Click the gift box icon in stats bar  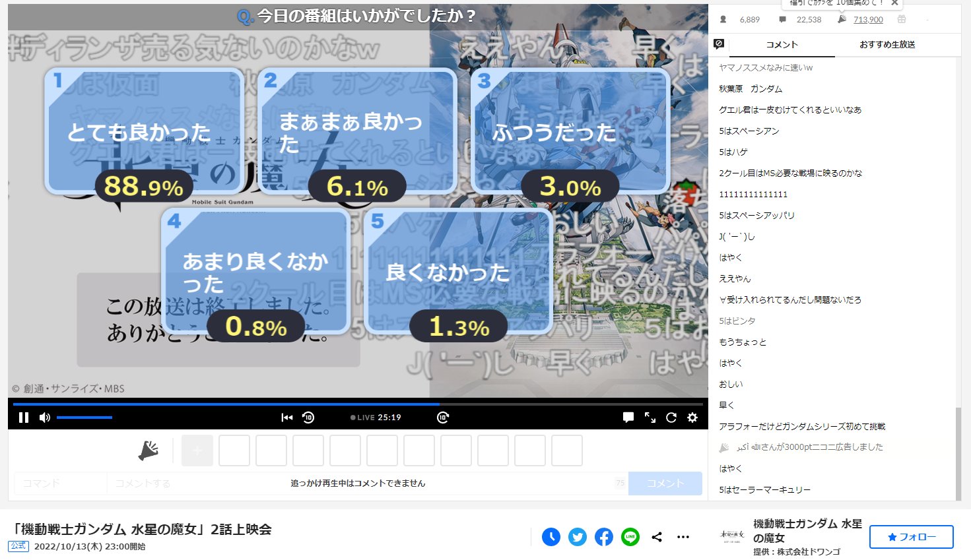click(902, 20)
